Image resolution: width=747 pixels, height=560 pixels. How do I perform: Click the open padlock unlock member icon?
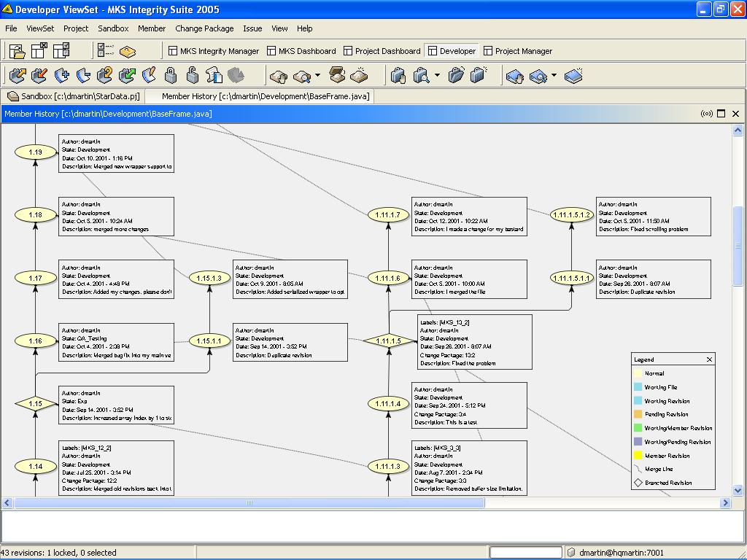(192, 75)
